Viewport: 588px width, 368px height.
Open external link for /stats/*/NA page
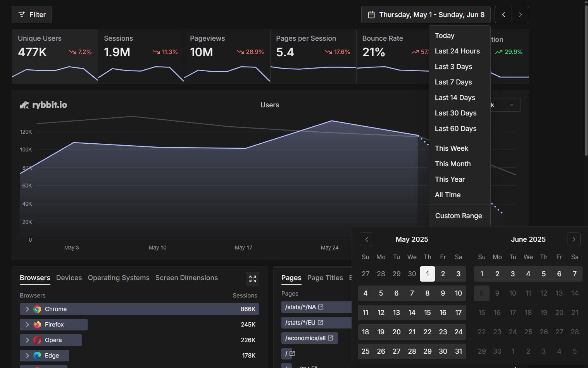click(321, 307)
